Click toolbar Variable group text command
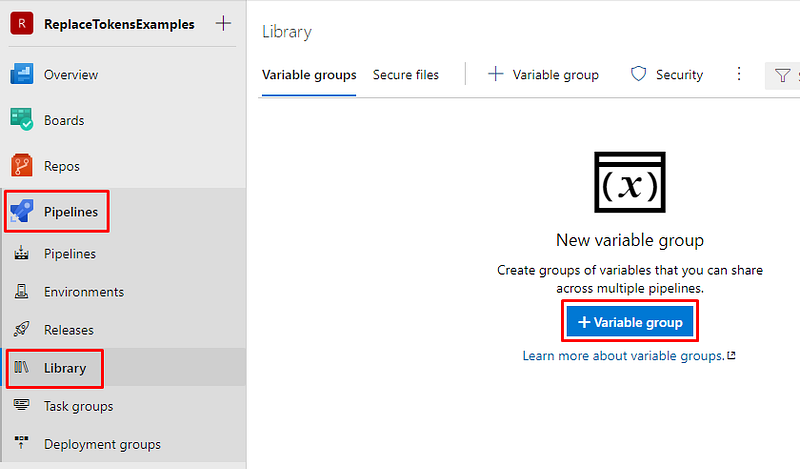This screenshot has width=800, height=469. click(556, 75)
